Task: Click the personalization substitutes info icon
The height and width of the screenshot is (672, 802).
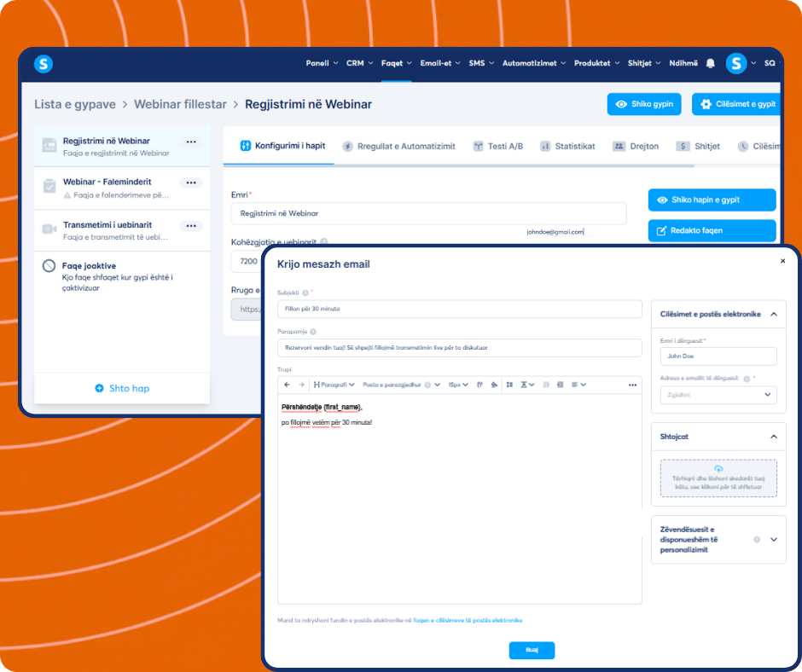Action: click(x=757, y=540)
